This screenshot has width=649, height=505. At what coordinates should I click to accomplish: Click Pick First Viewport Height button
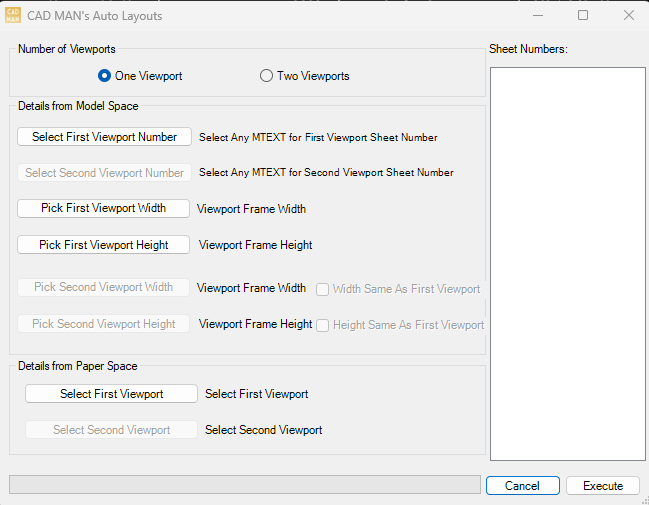pos(104,245)
